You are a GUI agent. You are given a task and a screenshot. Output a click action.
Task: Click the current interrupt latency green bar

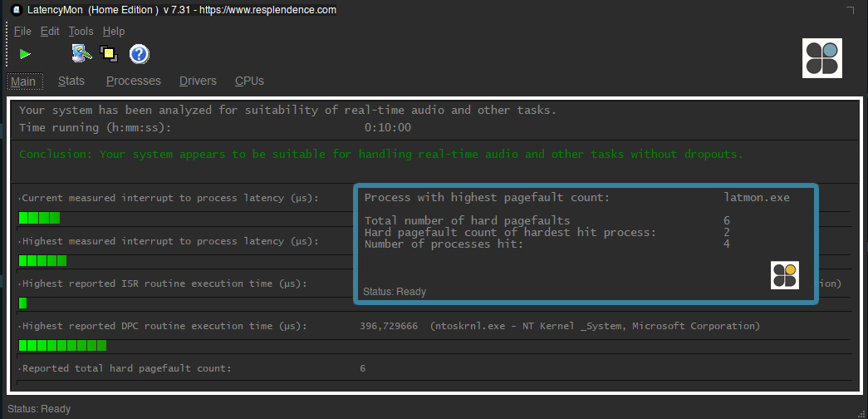point(39,218)
